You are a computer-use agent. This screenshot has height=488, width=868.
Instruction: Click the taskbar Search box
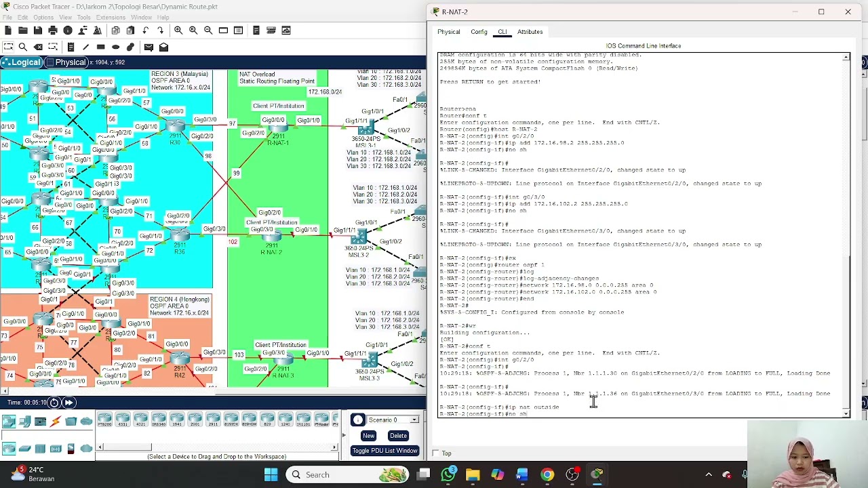346,474
